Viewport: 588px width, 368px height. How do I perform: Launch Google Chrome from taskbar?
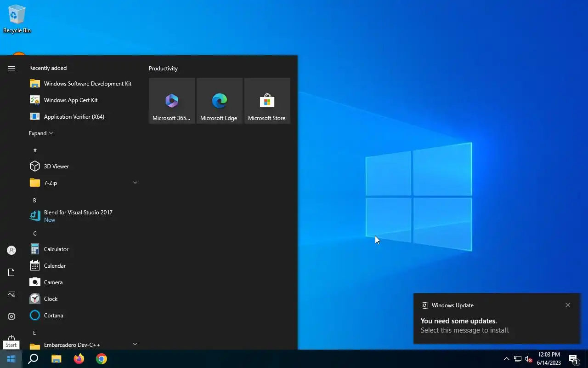(102, 359)
